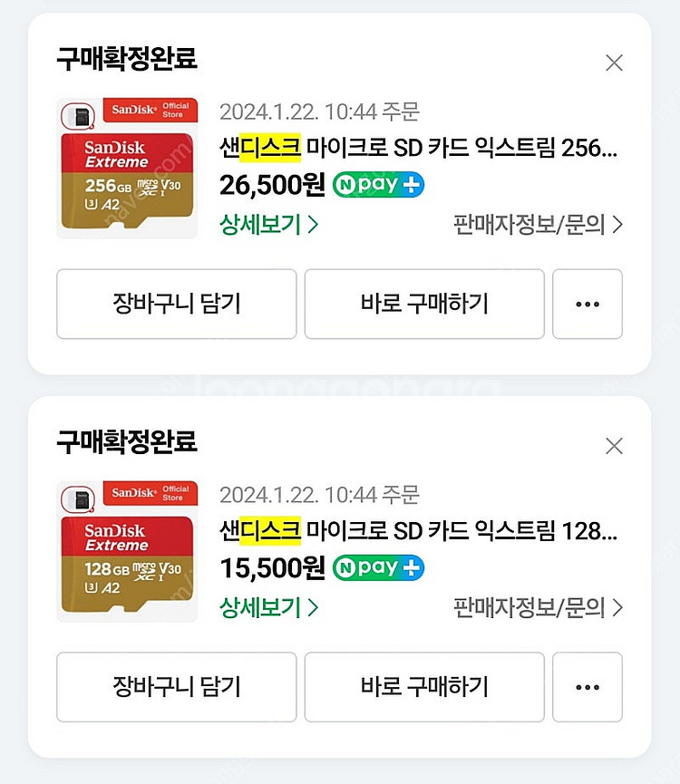Open 판매자정보/문의 for 256GB order
Image resolution: width=680 pixels, height=784 pixels.
[x=538, y=225]
